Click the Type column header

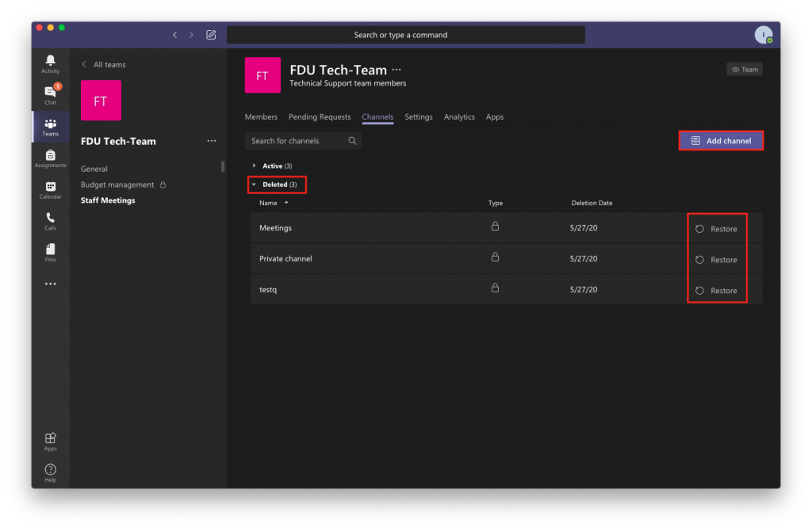pyautogui.click(x=496, y=203)
